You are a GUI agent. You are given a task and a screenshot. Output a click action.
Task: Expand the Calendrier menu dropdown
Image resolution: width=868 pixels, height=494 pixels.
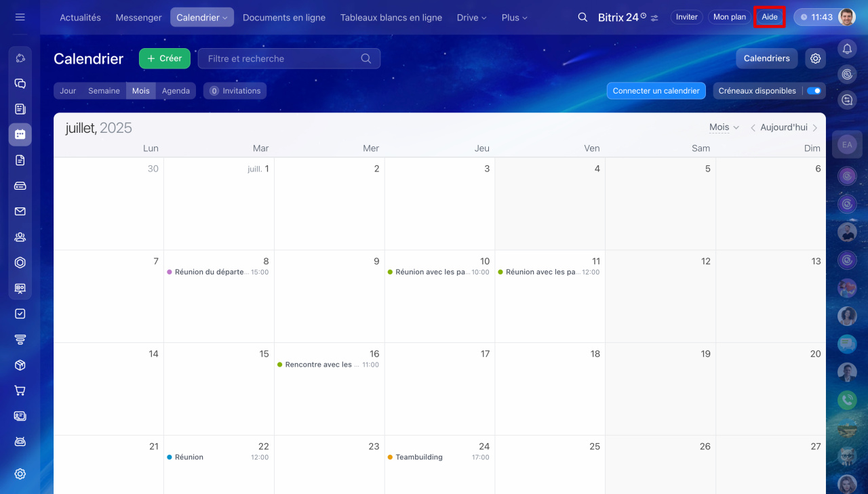[x=201, y=18]
